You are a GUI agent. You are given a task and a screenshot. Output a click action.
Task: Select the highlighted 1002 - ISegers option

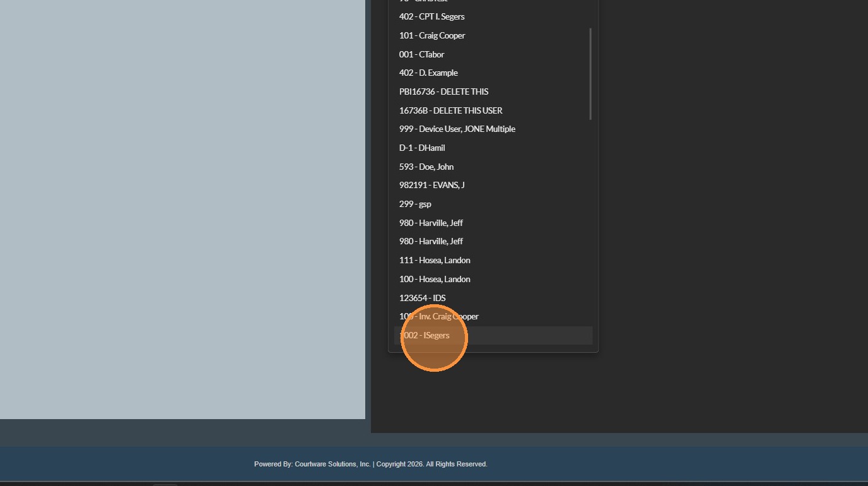pos(493,335)
